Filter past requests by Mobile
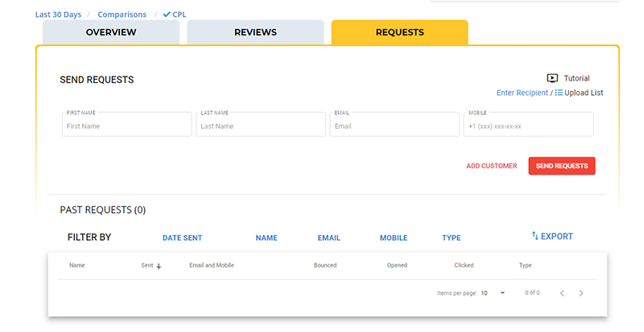This screenshot has height=332, width=644. point(394,238)
